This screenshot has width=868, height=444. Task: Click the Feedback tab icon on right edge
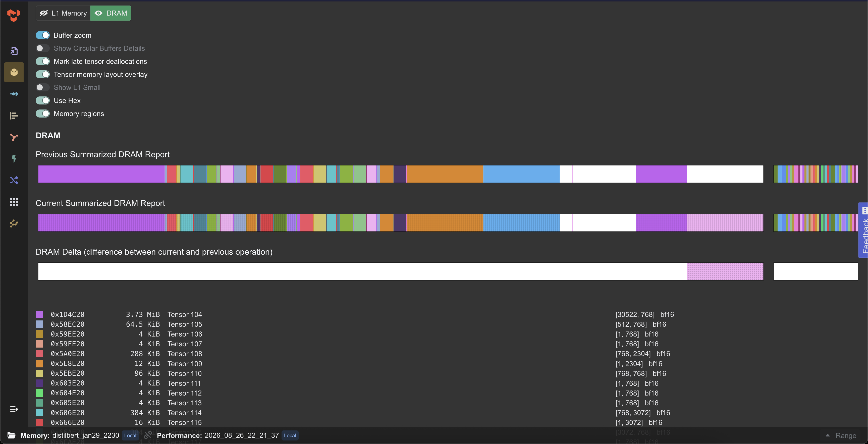click(x=864, y=211)
